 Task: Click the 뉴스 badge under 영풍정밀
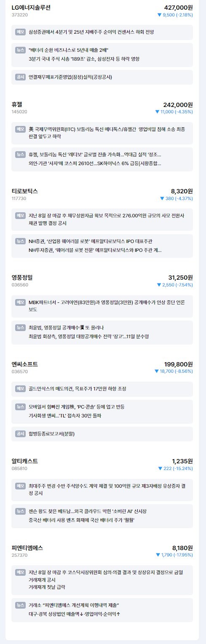(x=20, y=328)
